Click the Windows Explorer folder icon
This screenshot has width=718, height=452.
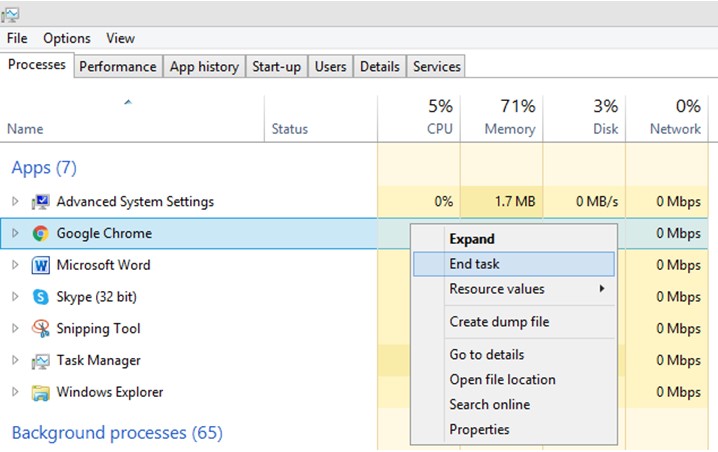click(40, 392)
